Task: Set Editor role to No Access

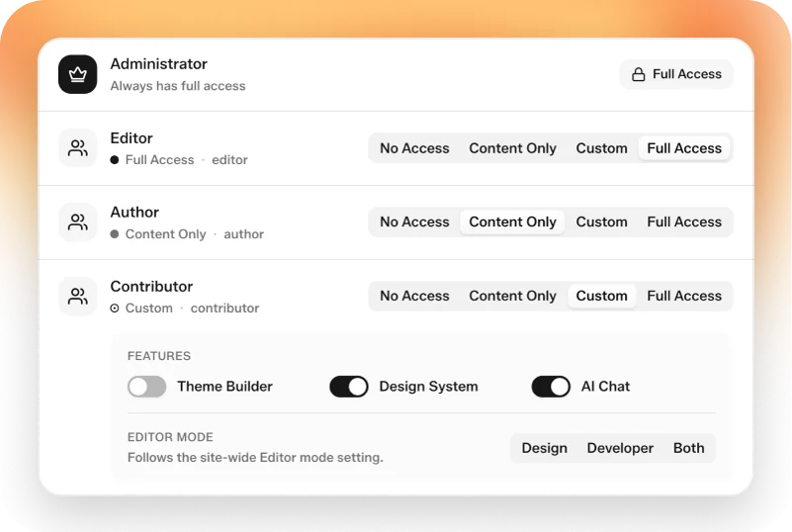Action: 414,148
